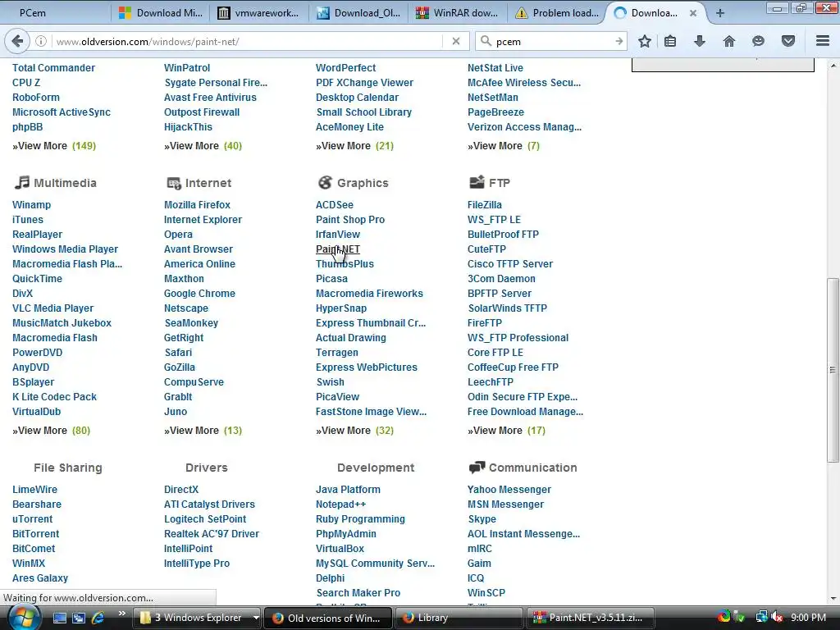Screen dimensions: 840x630
Task: Click the page vertical scrollbar thumb
Action: click(833, 370)
